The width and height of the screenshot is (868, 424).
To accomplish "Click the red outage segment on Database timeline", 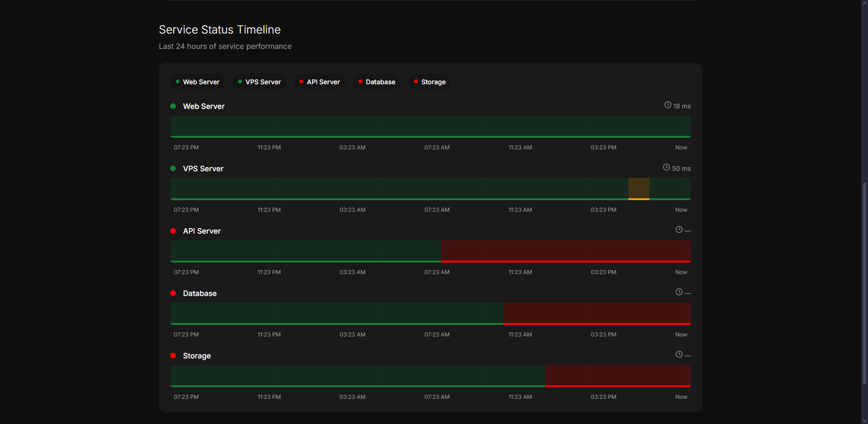I will pyautogui.click(x=596, y=313).
